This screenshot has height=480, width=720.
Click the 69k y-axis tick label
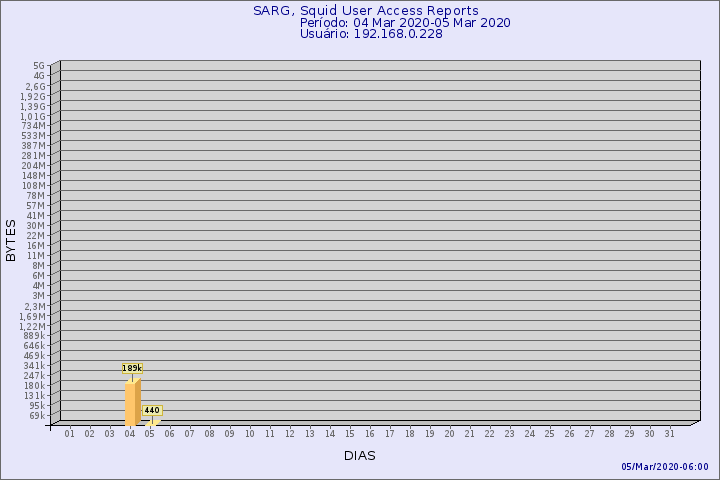point(37,416)
